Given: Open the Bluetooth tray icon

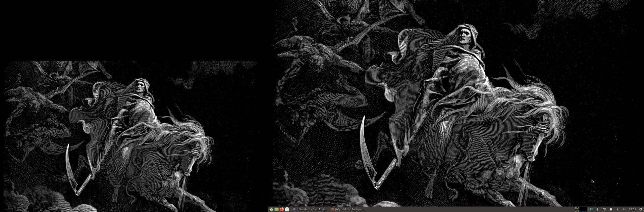Looking at the screenshot, I should [597, 209].
